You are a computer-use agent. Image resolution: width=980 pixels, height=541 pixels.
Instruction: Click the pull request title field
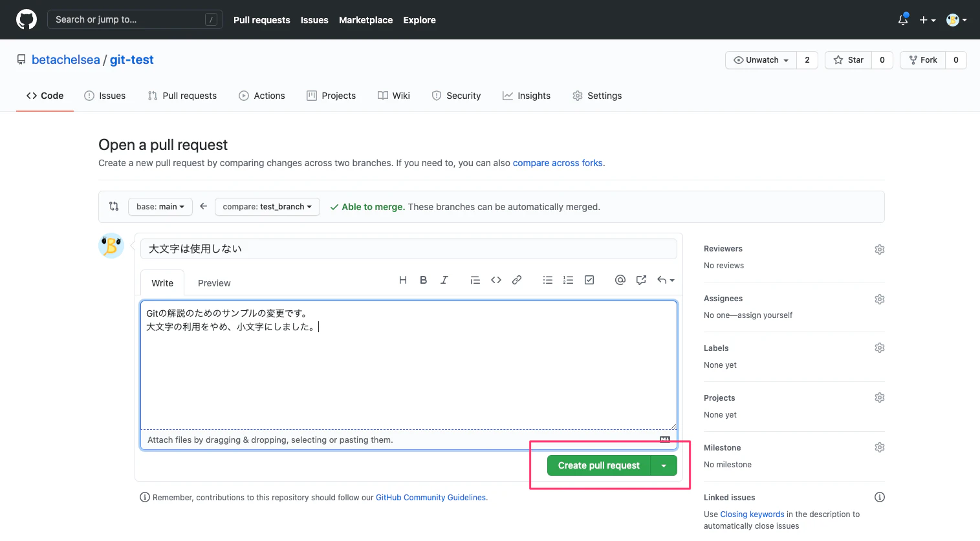click(x=409, y=249)
